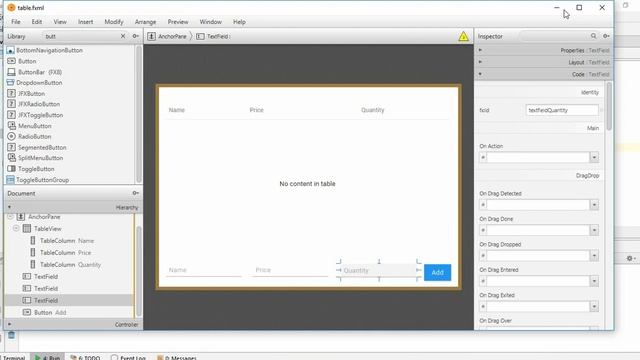This screenshot has height=360, width=640.
Task: Click the blue Add button on canvas
Action: [x=438, y=272]
